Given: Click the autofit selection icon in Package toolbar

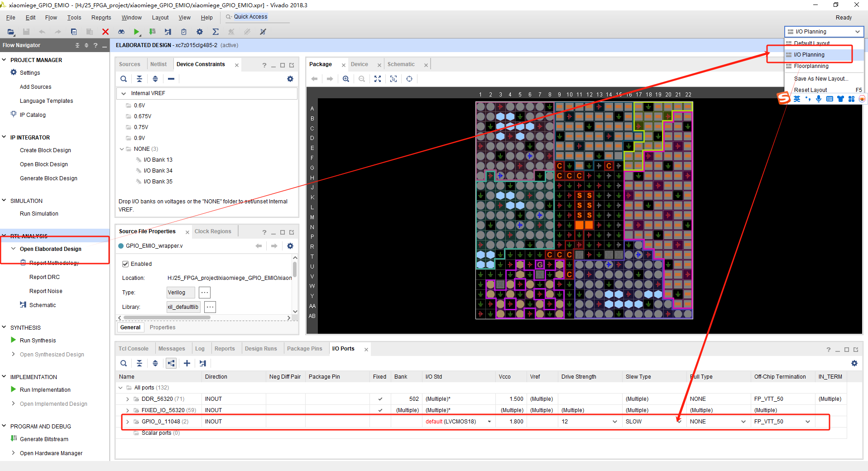Looking at the screenshot, I should click(x=393, y=79).
